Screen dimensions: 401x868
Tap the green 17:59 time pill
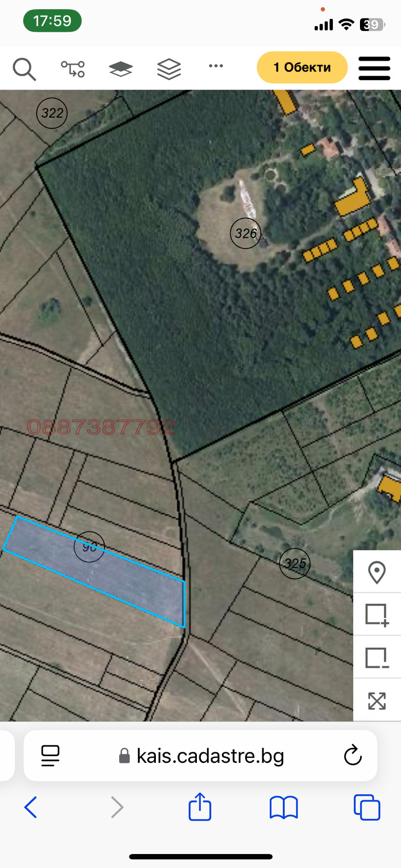[x=52, y=21]
